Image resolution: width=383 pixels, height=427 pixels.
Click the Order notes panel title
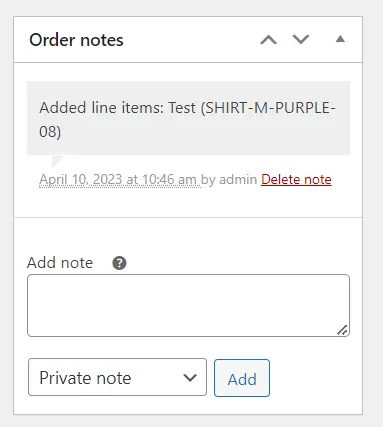[x=76, y=40]
